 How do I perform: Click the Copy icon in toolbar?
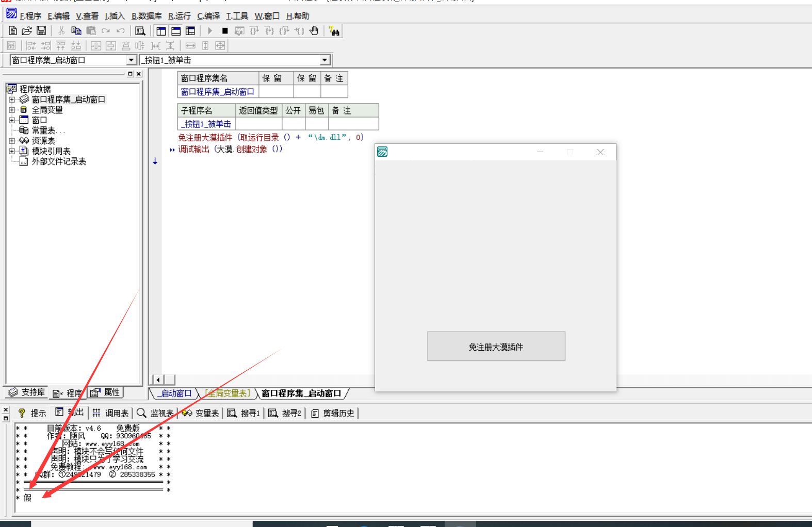[76, 31]
